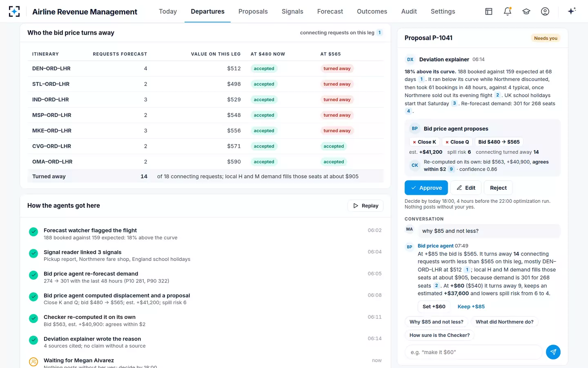The height and width of the screenshot is (368, 588).
Task: Reject the proposal
Action: (x=498, y=188)
